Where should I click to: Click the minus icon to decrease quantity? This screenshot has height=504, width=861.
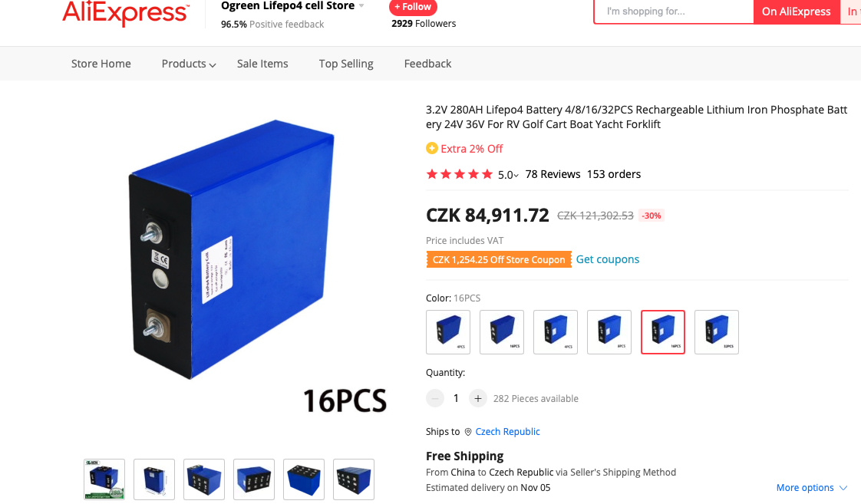click(x=435, y=399)
